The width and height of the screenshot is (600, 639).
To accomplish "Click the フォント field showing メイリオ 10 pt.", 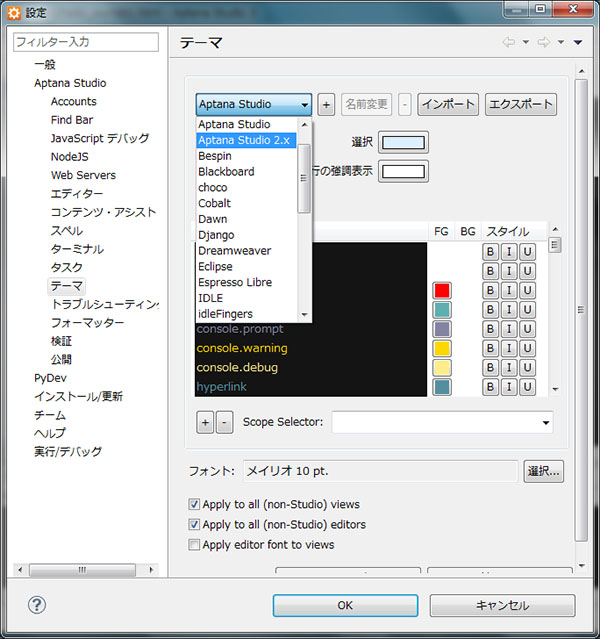I will click(380, 472).
